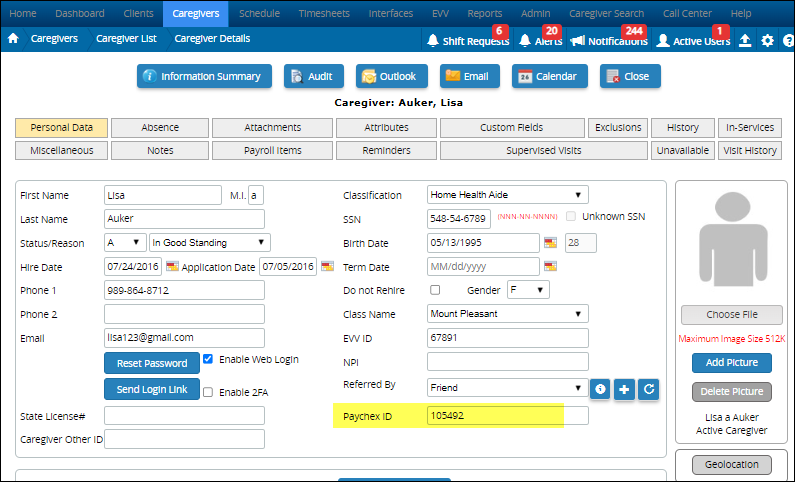
Task: Click the Reset Password button
Action: point(152,363)
